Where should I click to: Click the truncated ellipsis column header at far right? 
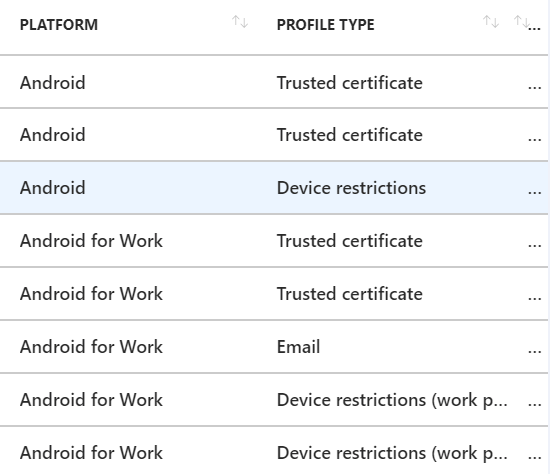(x=535, y=27)
